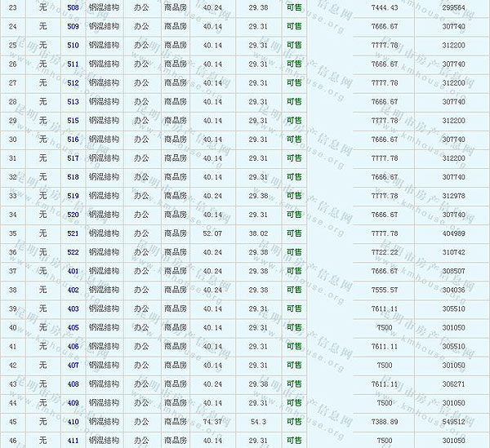Click 可售 status in room 521 row
The width and height of the screenshot is (490, 448).
294,233
